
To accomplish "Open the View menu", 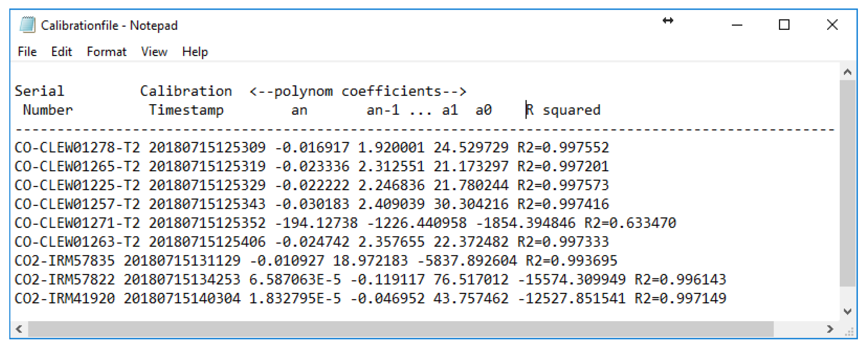I will (x=154, y=52).
